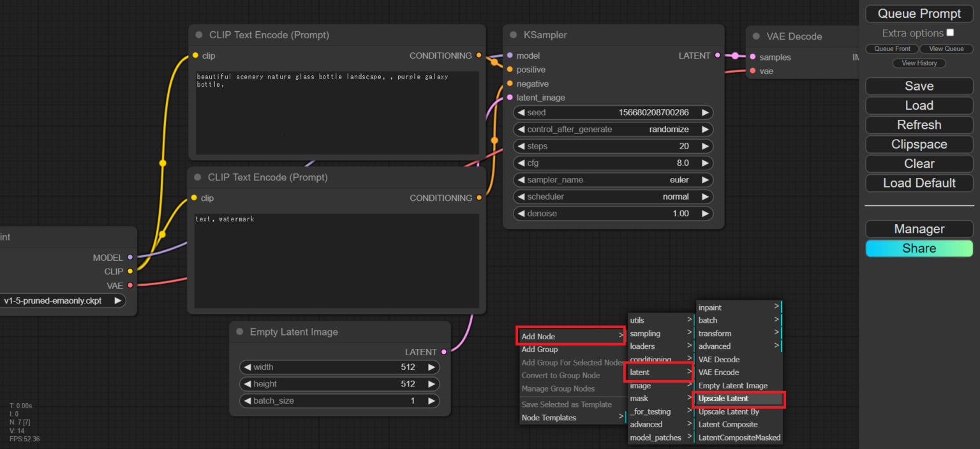
Task: Open the sampler_name euler dropdown
Action: pos(613,180)
